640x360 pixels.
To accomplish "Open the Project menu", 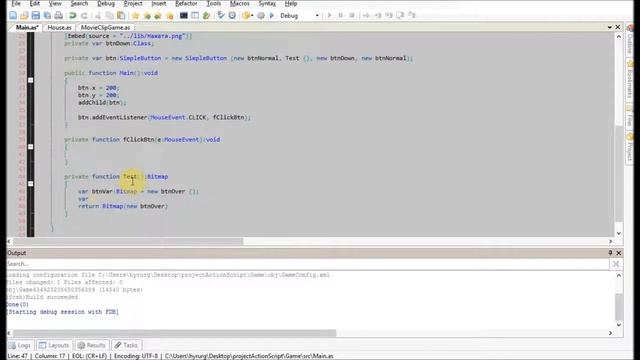I will coord(133,4).
